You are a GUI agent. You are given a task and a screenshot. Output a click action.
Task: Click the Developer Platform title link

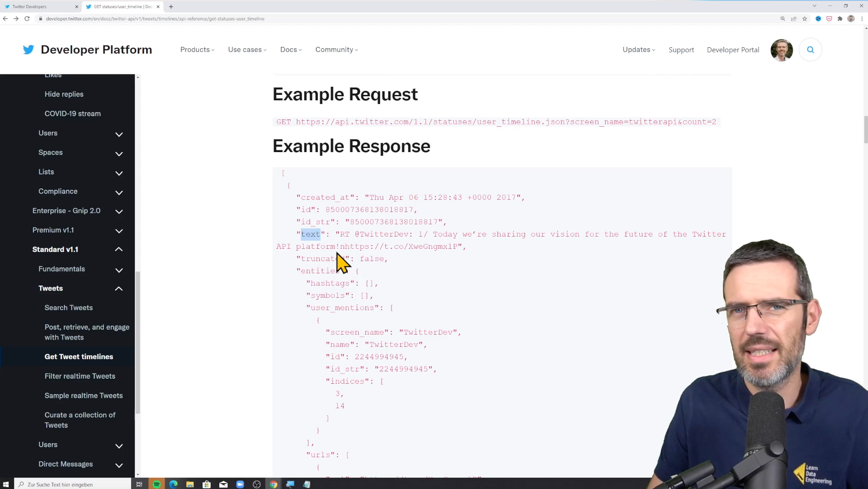(96, 49)
